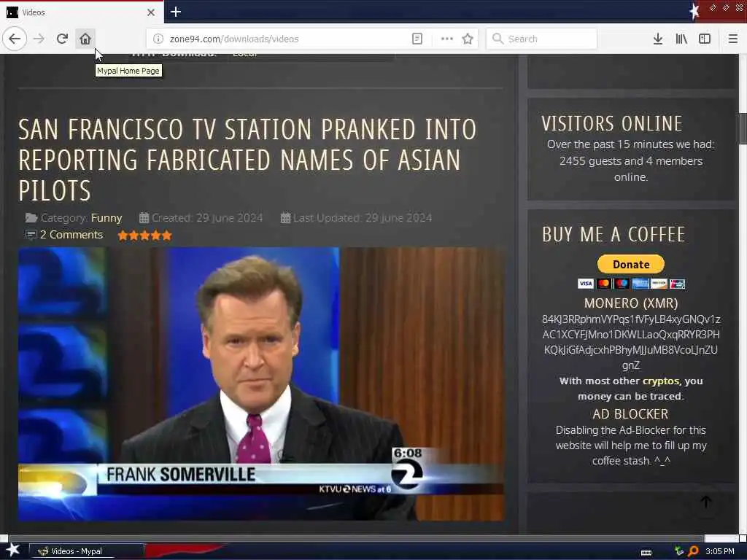Click the Visitors Online heading

click(x=612, y=124)
